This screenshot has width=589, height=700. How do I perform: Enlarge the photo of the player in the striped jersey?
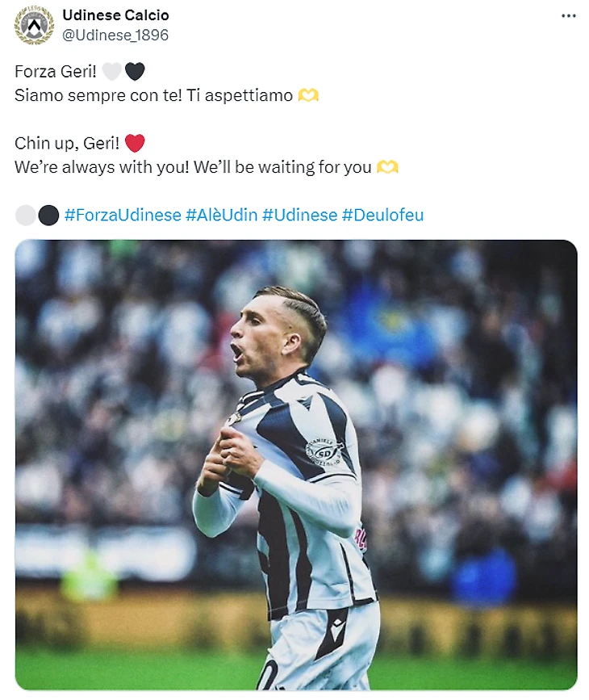[x=295, y=464]
